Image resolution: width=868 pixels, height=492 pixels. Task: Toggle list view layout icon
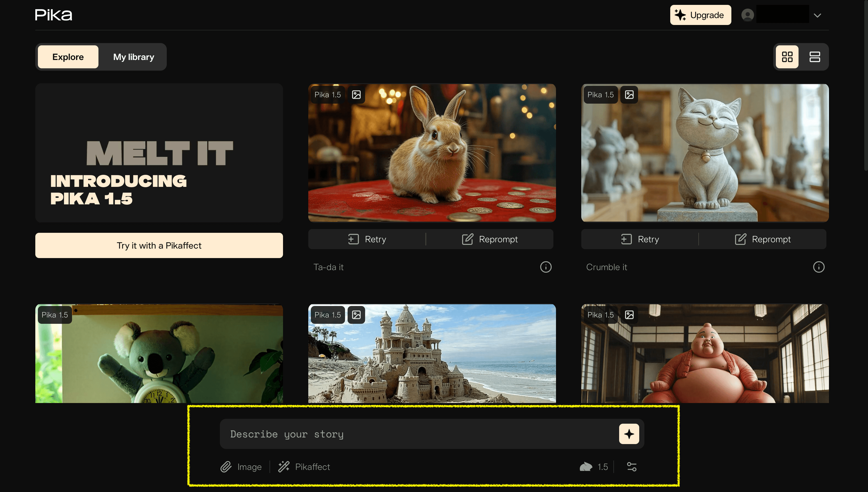(x=814, y=57)
